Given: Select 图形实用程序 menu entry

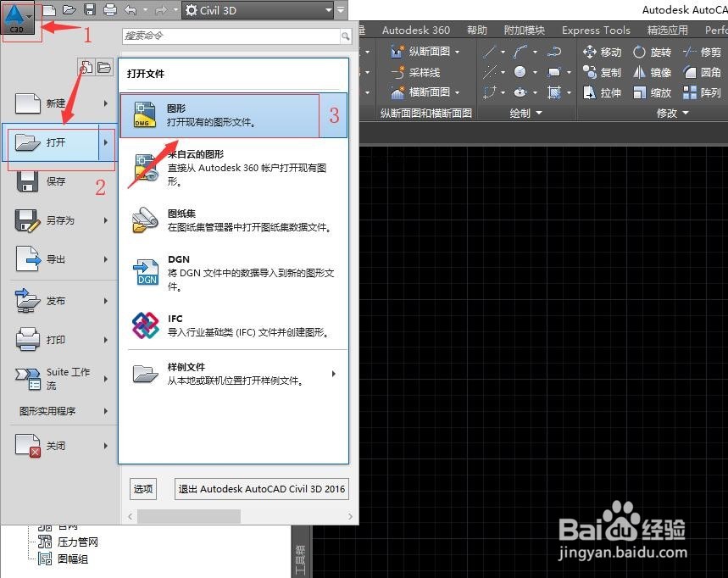Looking at the screenshot, I should click(59, 411).
